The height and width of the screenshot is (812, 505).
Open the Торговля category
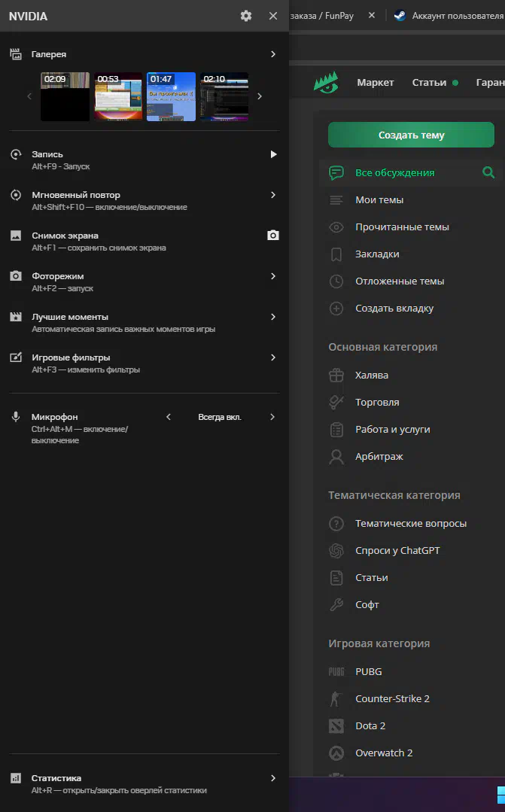click(377, 403)
